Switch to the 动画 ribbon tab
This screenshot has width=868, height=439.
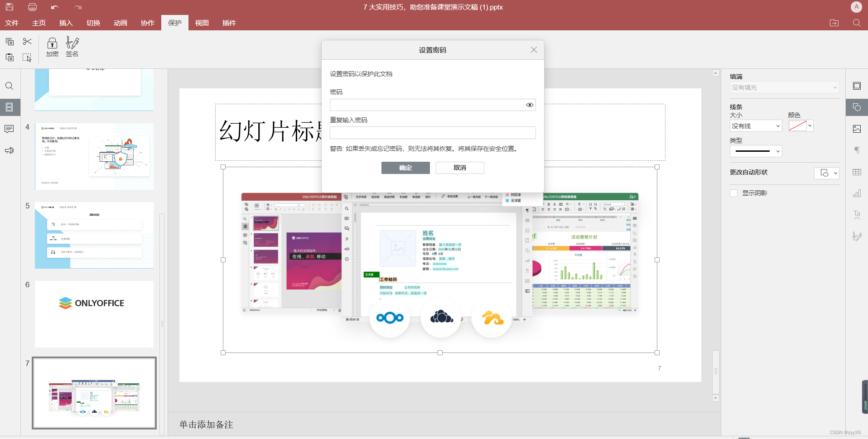point(120,23)
